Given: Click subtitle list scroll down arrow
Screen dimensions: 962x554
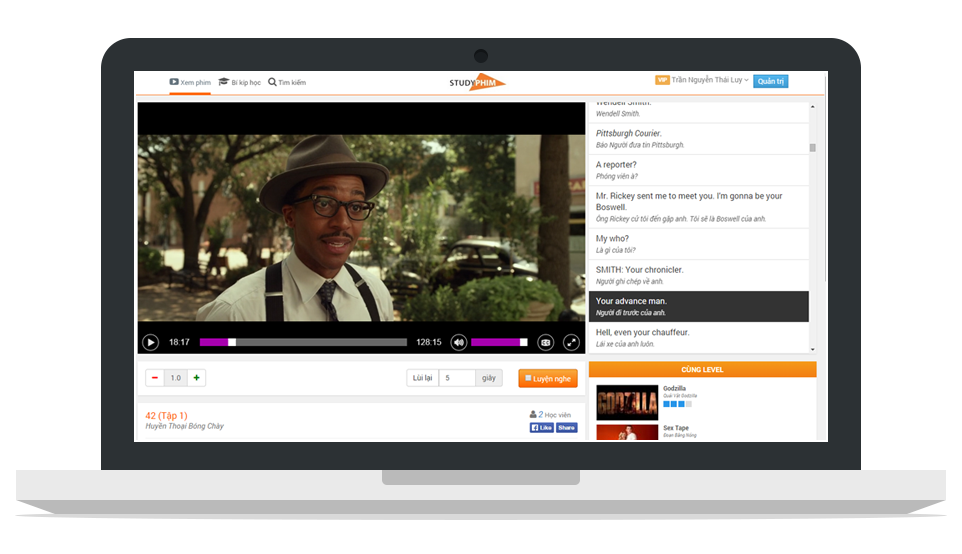Looking at the screenshot, I should pos(813,349).
